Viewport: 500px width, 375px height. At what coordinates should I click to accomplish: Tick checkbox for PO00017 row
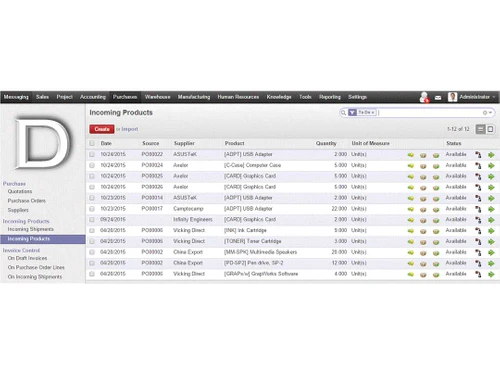[92, 209]
